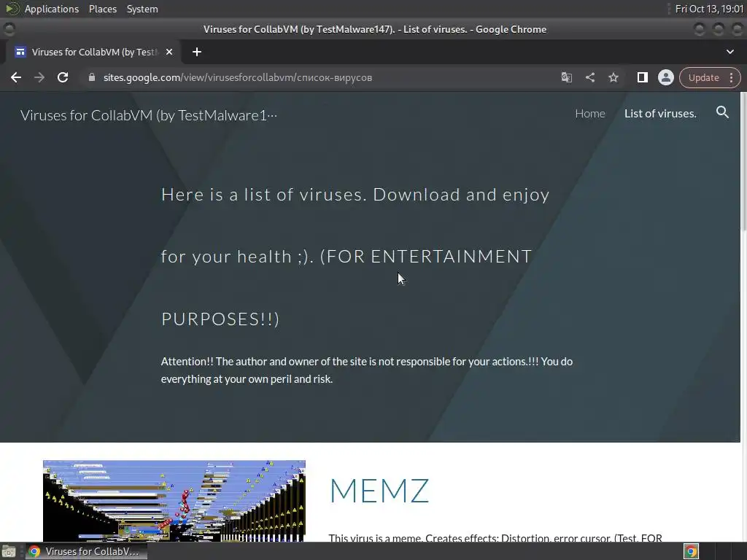Image resolution: width=747 pixels, height=560 pixels.
Task: Click the clock showing Fri Oct 13
Action: tap(709, 9)
